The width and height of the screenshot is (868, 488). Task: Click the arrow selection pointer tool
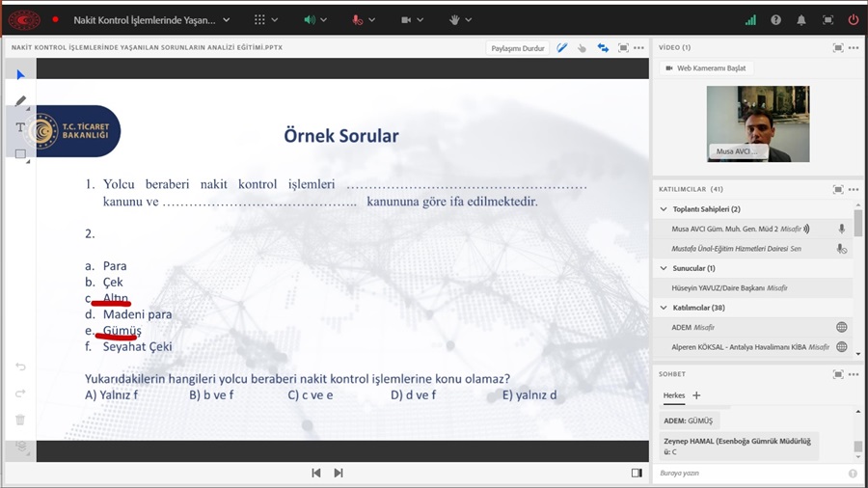[20, 74]
